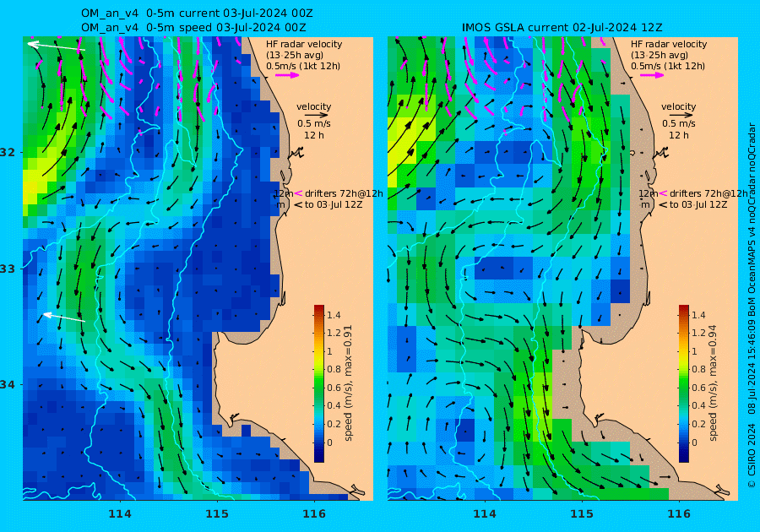Click 'speed (m/s), max=0.94' colorbar label

(713, 383)
